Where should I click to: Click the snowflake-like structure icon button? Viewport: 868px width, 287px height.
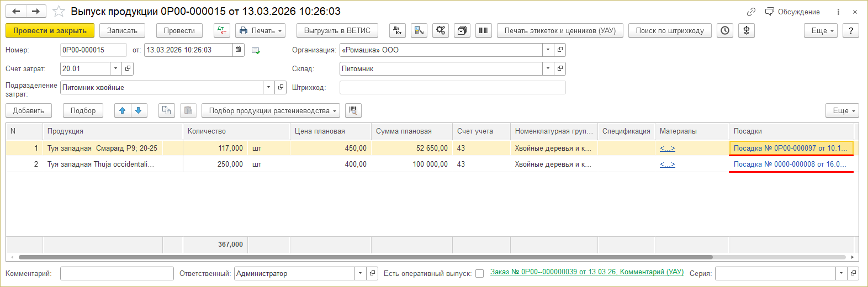tap(747, 30)
